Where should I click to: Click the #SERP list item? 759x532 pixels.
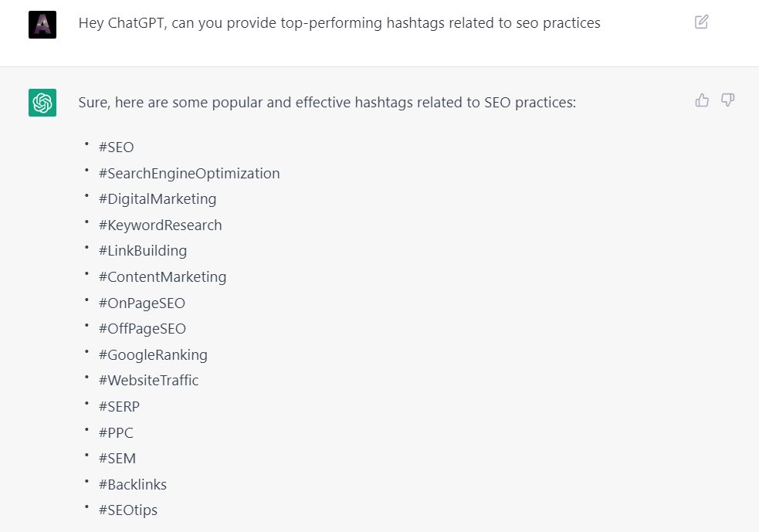point(120,407)
